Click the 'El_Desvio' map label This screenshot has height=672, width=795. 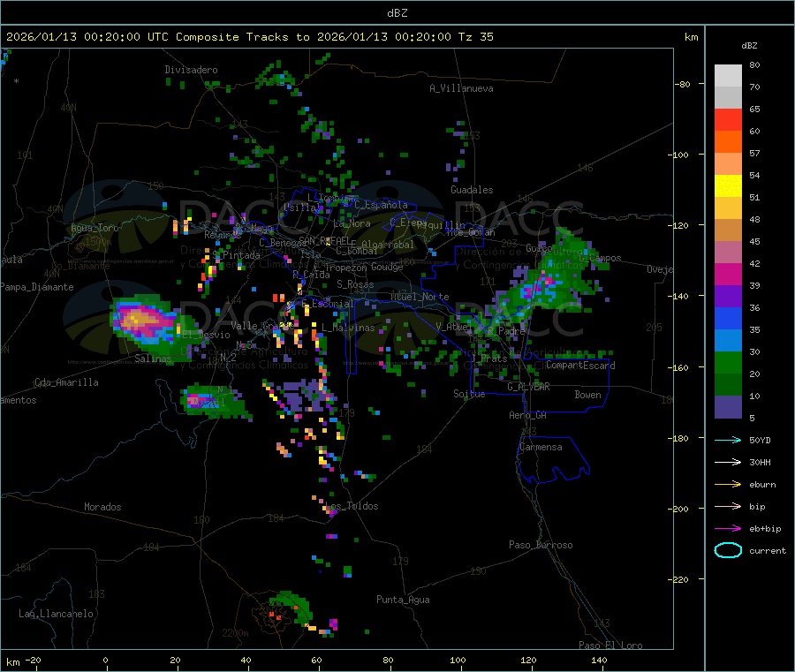click(206, 335)
